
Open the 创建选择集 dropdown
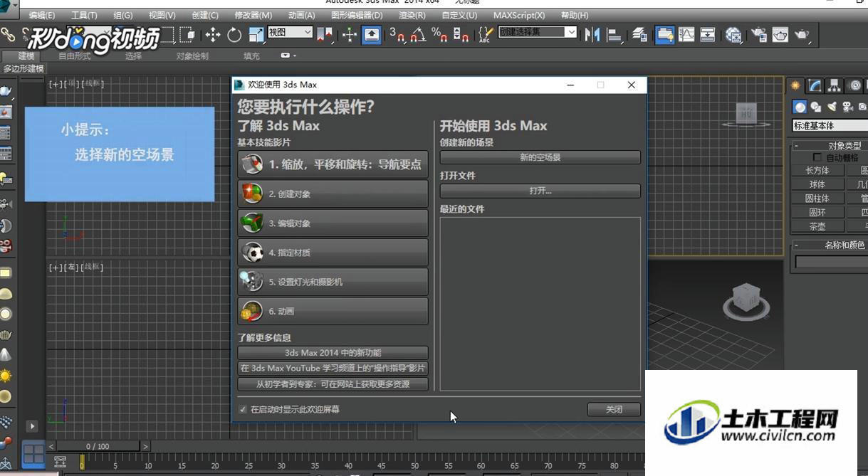[x=538, y=32]
